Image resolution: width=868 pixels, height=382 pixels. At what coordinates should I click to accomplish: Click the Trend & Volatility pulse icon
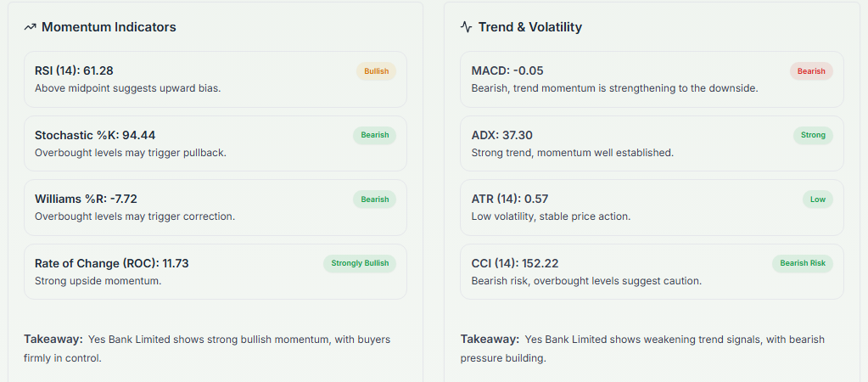[x=467, y=27]
